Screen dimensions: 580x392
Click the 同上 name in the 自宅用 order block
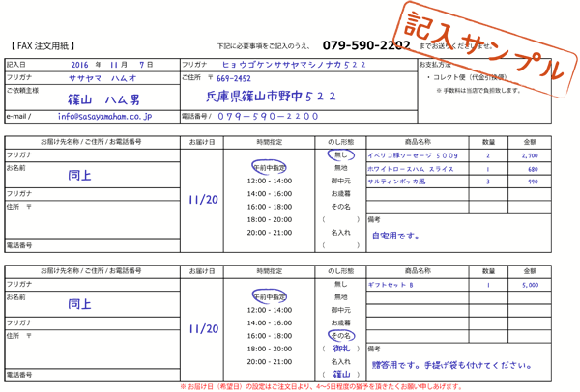pyautogui.click(x=79, y=175)
